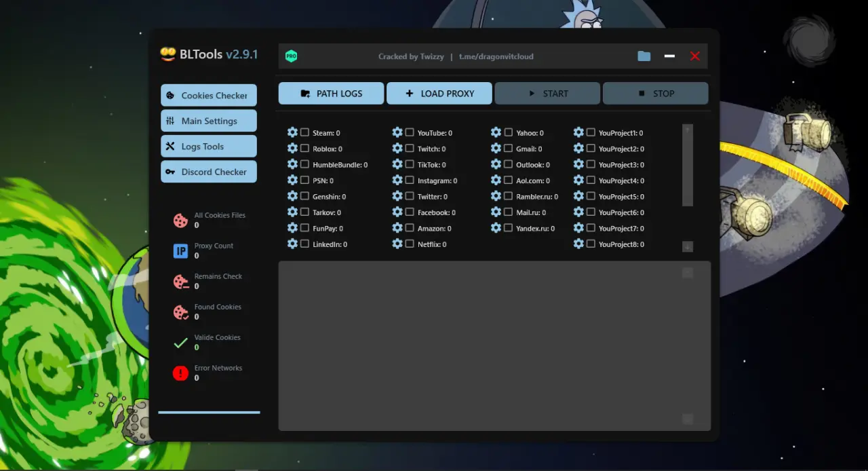Open settings gear for Netflix
868x471 pixels.
397,244
